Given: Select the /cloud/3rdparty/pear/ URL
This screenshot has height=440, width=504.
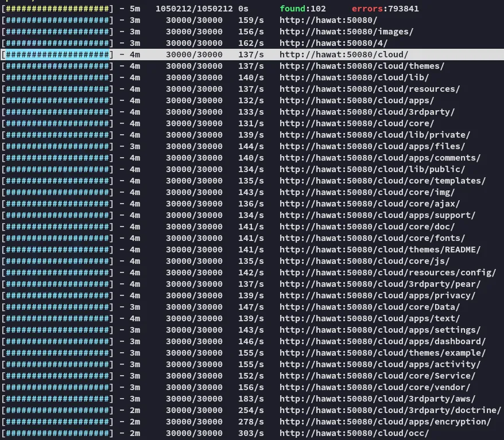Looking at the screenshot, I should (x=380, y=284).
